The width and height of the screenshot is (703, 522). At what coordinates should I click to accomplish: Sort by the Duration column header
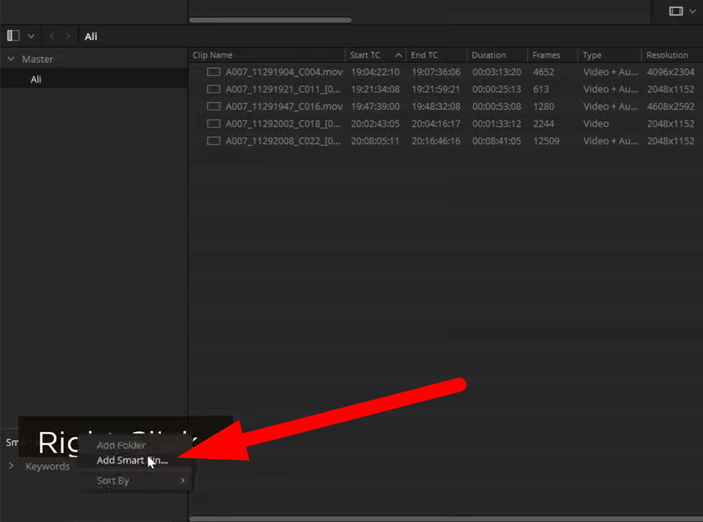[489, 55]
